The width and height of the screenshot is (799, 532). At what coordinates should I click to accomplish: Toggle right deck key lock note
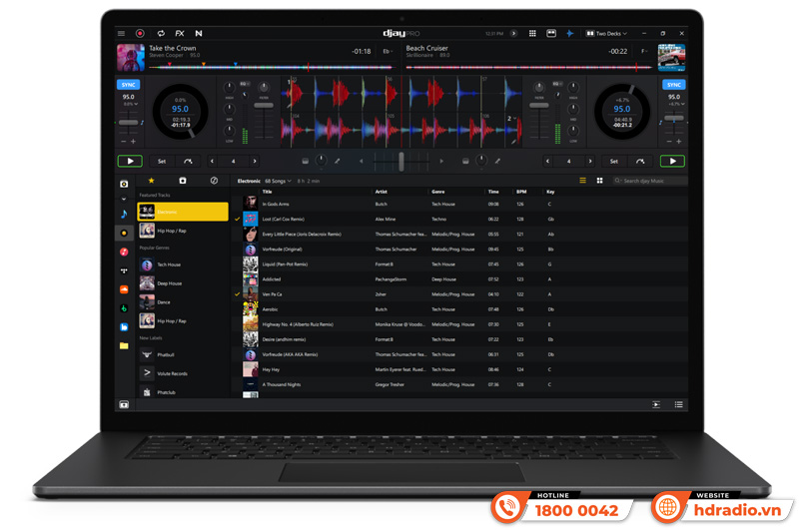click(x=660, y=123)
